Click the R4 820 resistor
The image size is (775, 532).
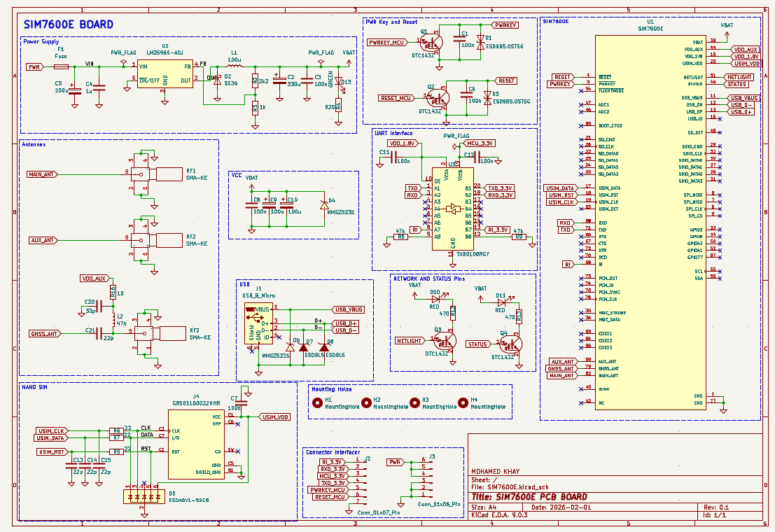339,104
